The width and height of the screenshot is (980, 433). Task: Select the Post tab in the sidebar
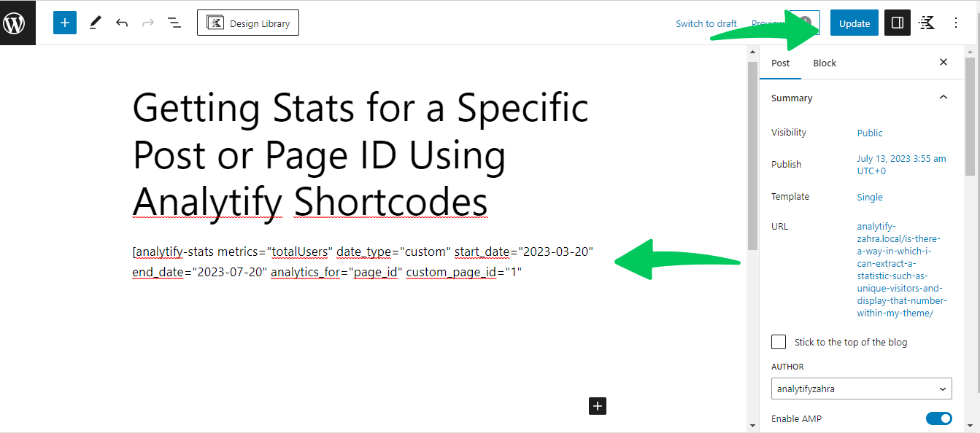click(x=780, y=63)
